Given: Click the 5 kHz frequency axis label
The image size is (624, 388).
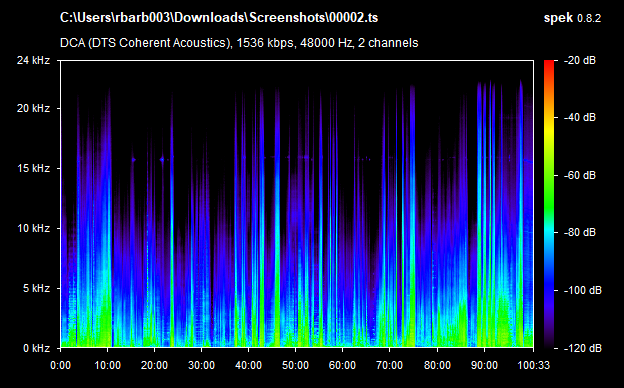Looking at the screenshot, I should pyautogui.click(x=36, y=288).
